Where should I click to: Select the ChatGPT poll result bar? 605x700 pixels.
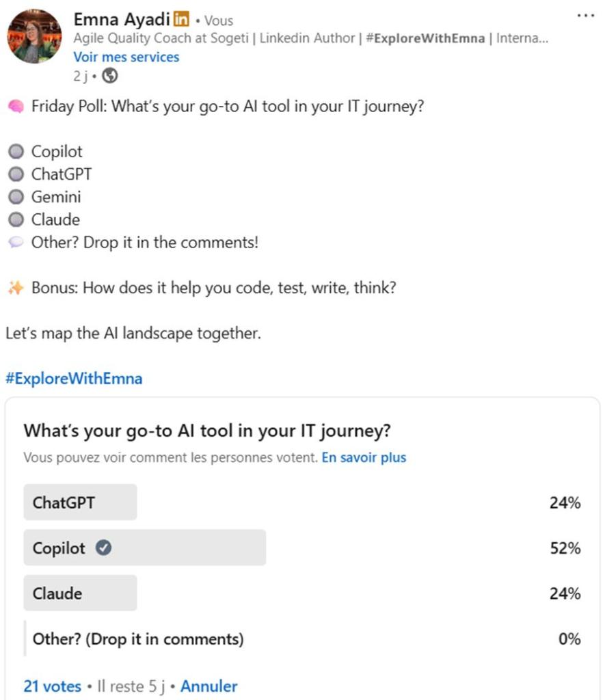pos(80,502)
